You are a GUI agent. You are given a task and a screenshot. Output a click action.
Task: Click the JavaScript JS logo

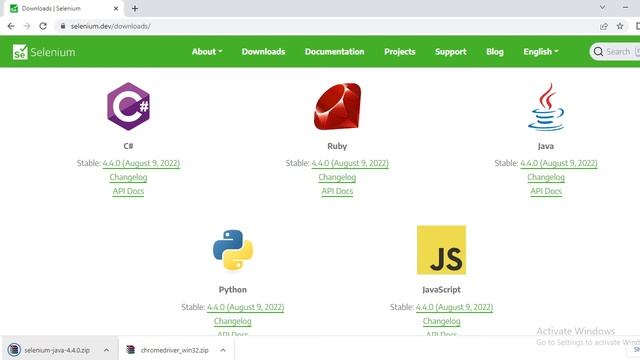[x=441, y=250]
